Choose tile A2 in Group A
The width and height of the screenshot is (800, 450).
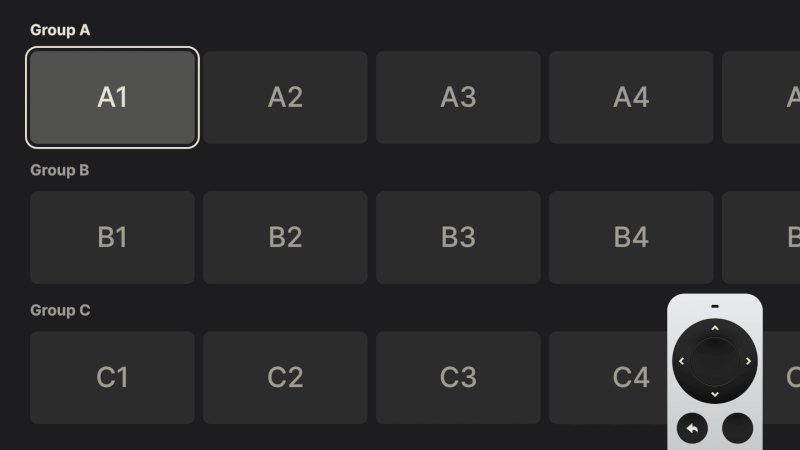pos(285,97)
